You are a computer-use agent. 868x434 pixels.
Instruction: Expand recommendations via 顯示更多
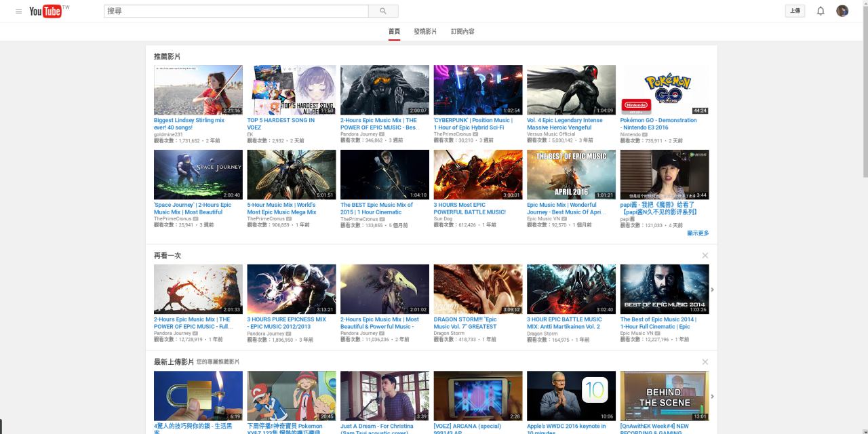[698, 233]
